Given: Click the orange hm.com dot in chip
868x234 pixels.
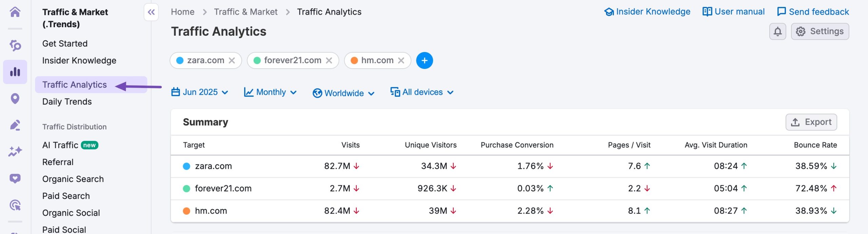Looking at the screenshot, I should coord(354,60).
